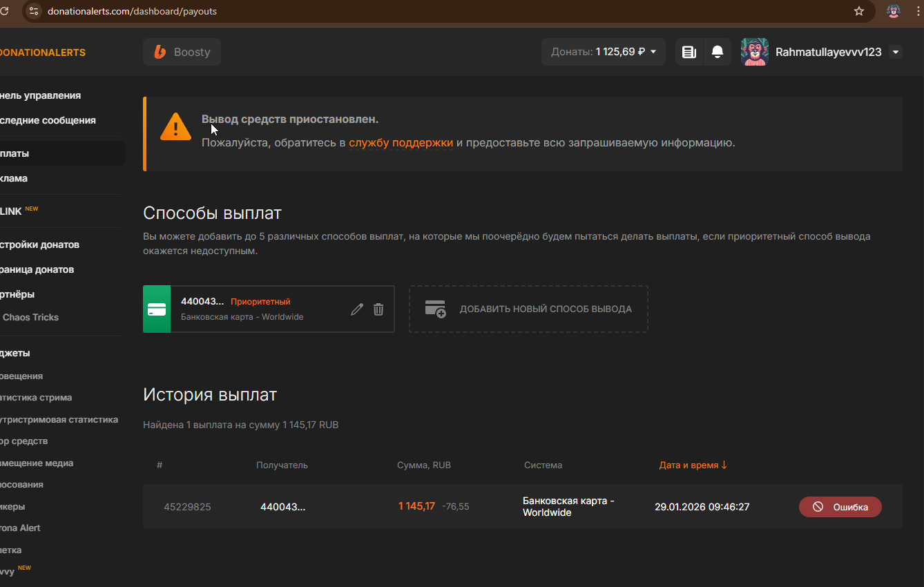This screenshot has width=924, height=587.
Task: Click the Система column header
Action: 543,465
